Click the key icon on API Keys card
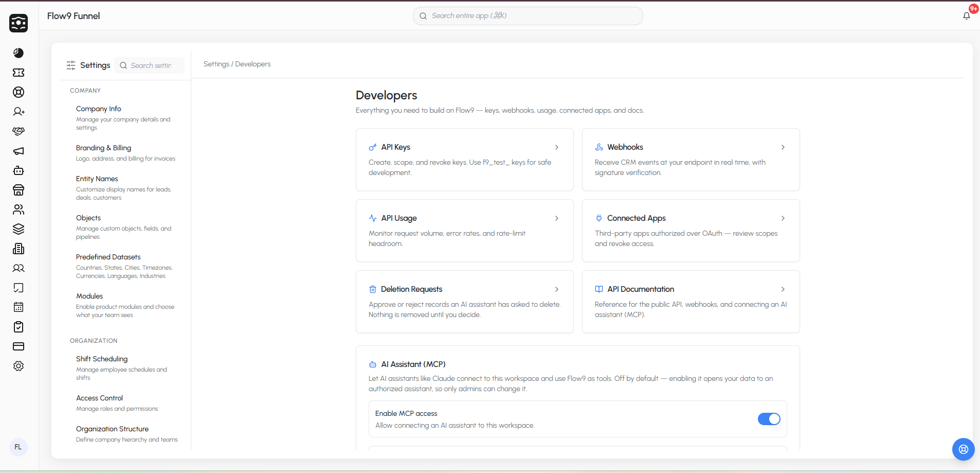This screenshot has width=980, height=473. [373, 147]
